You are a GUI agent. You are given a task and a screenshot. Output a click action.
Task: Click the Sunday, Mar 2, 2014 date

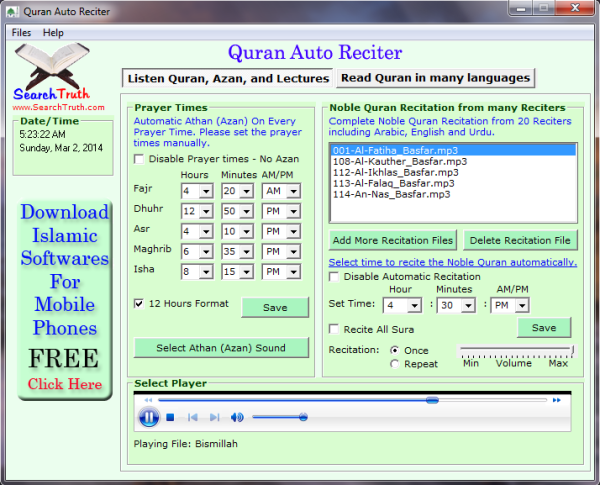61,148
